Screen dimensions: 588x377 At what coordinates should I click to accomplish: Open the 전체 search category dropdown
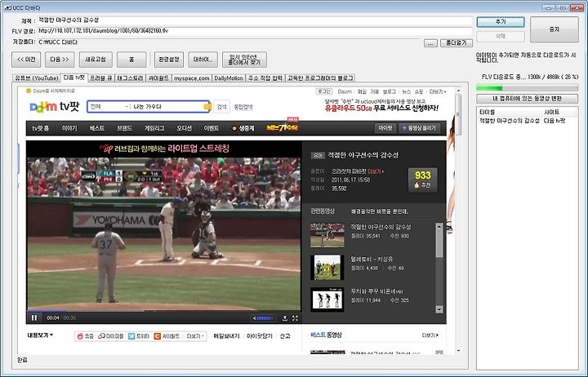(109, 107)
